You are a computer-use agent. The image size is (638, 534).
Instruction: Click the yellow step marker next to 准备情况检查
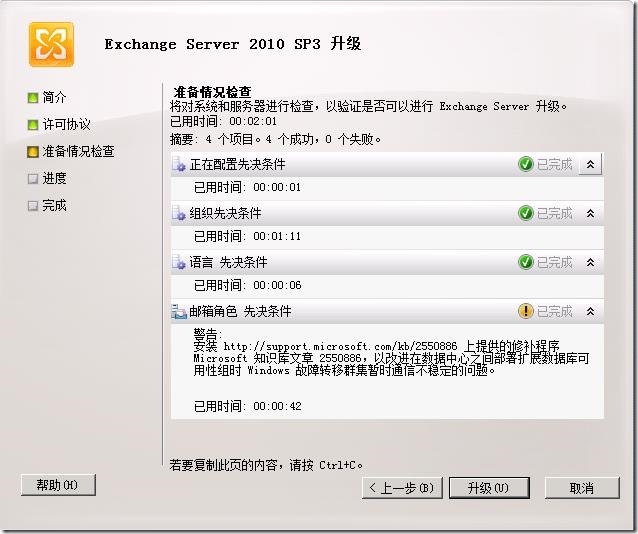[33, 152]
